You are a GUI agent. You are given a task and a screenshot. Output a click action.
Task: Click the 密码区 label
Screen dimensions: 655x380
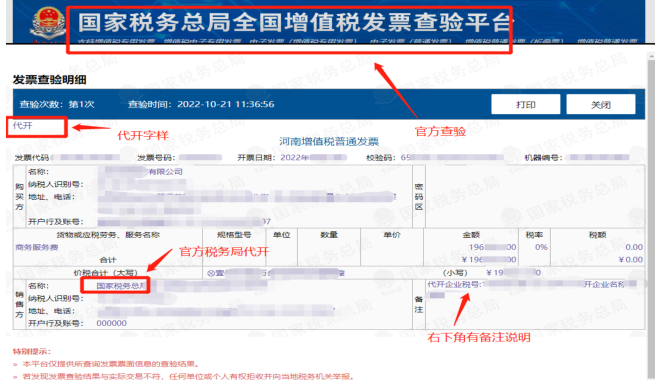pyautogui.click(x=419, y=197)
